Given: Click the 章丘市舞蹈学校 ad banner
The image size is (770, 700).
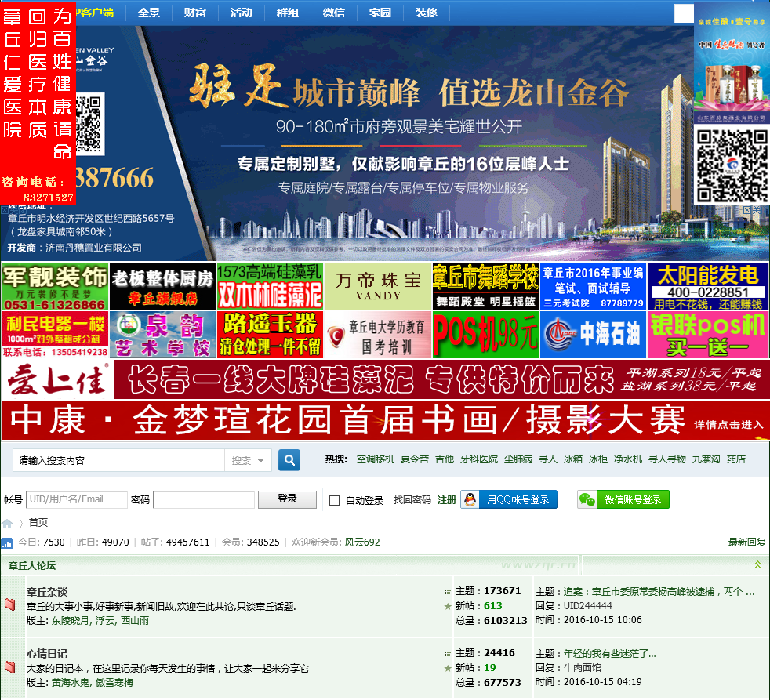Looking at the screenshot, I should coord(485,286).
